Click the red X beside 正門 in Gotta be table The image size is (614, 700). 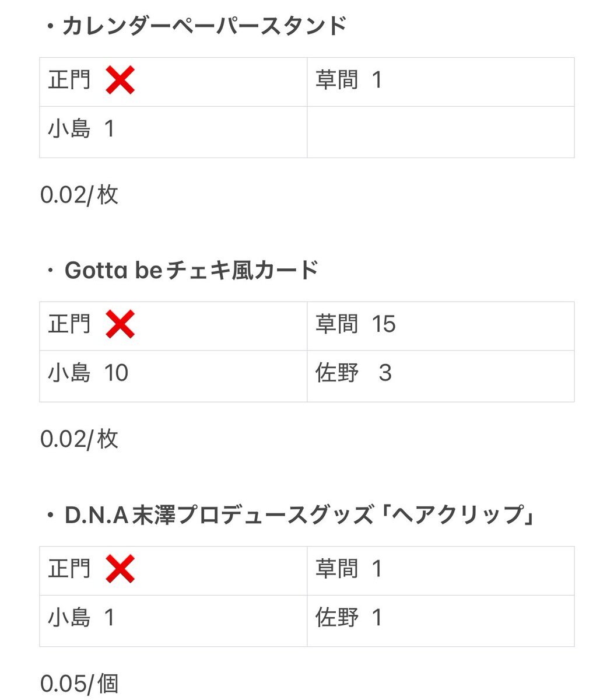click(x=120, y=325)
